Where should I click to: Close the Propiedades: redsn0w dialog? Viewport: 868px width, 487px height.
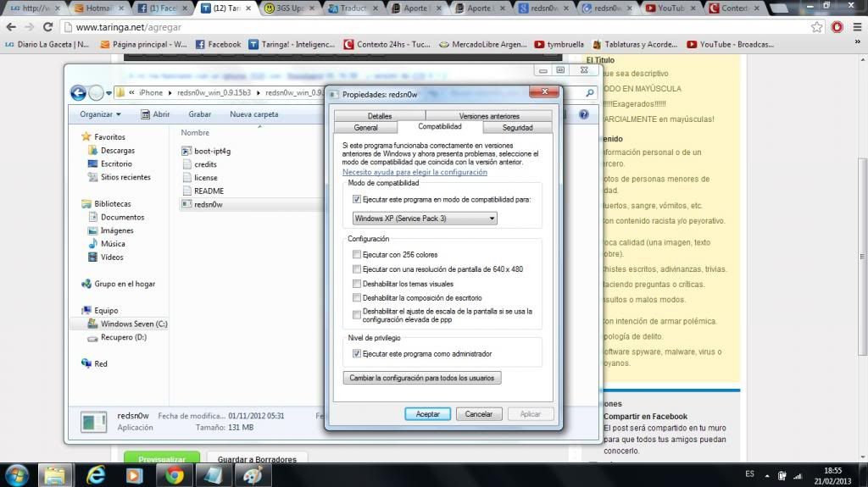544,91
